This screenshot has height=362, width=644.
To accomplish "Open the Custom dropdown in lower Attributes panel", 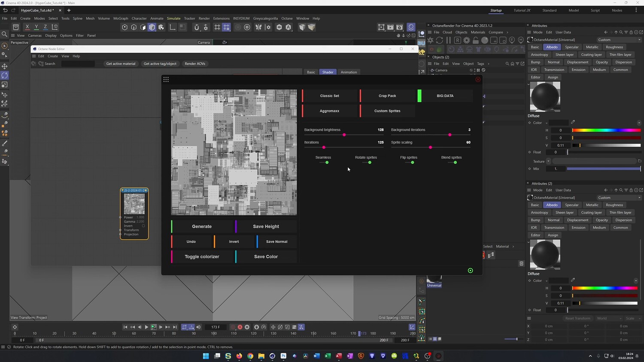I will coord(619,197).
